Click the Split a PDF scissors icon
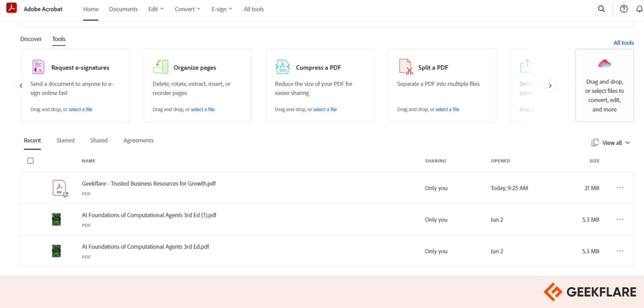Viewport: 644px width, 308px height. pyautogui.click(x=405, y=67)
